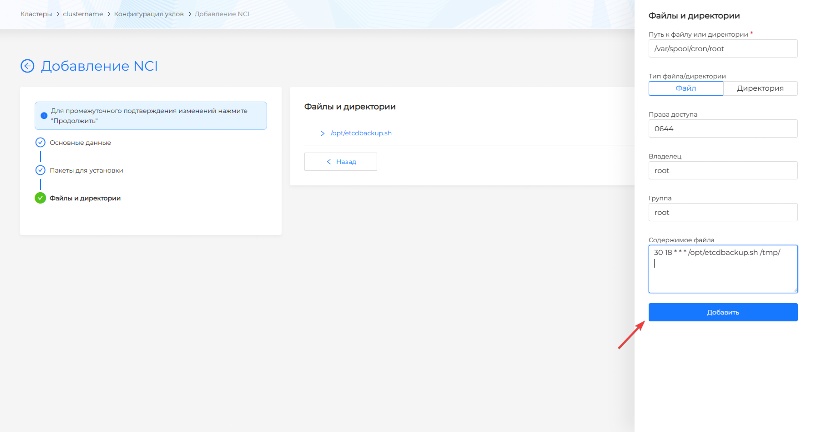This screenshot has height=432, width=838.
Task: Click the Владелец input field
Action: pos(722,170)
